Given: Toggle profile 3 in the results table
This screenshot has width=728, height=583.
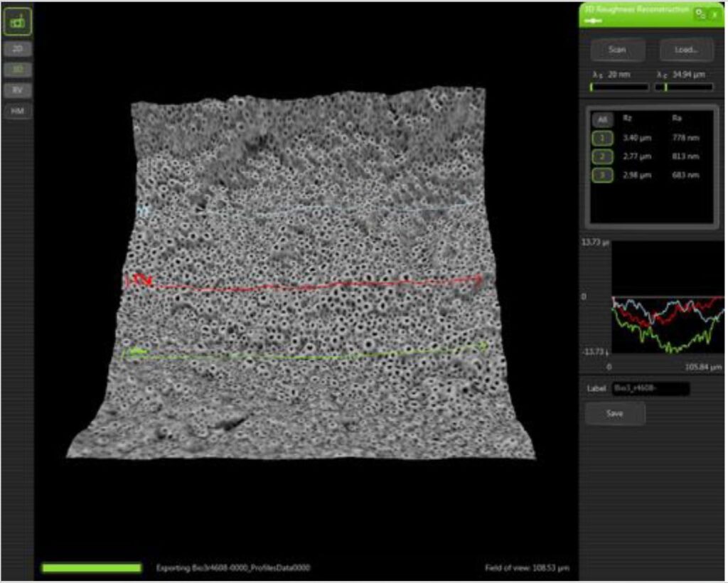Looking at the screenshot, I should coord(602,175).
